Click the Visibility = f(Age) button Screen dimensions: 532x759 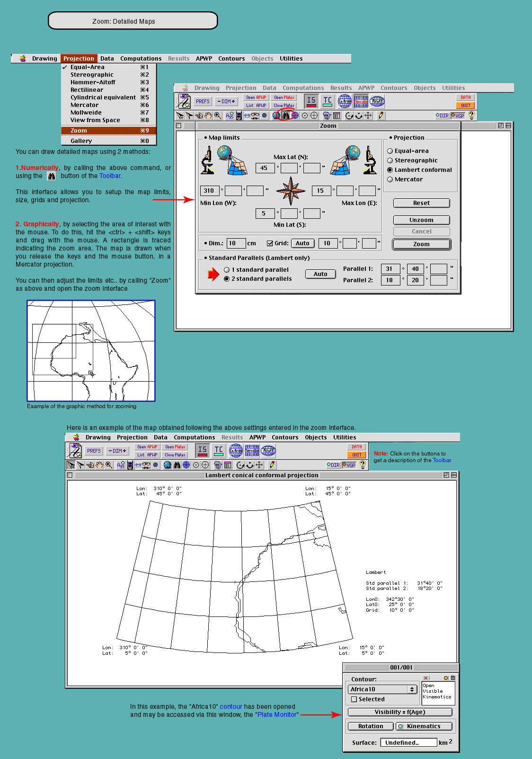tap(400, 712)
